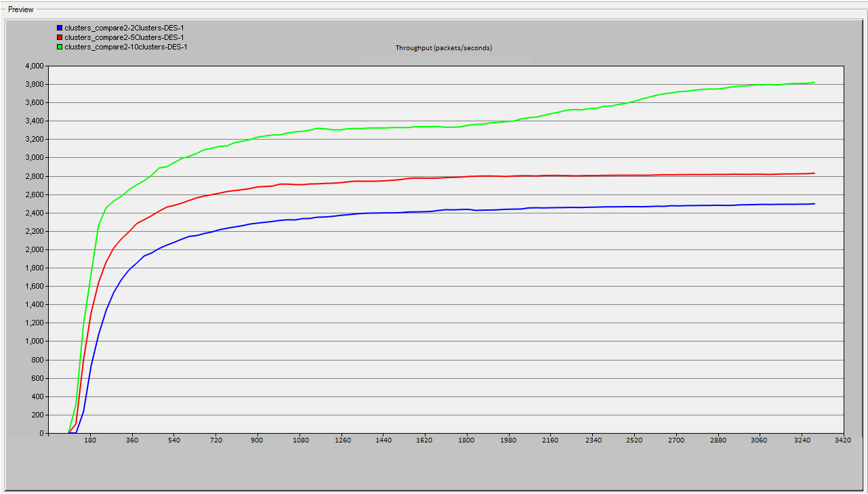
Task: Click the 1620 x-axis label
Action: 426,440
